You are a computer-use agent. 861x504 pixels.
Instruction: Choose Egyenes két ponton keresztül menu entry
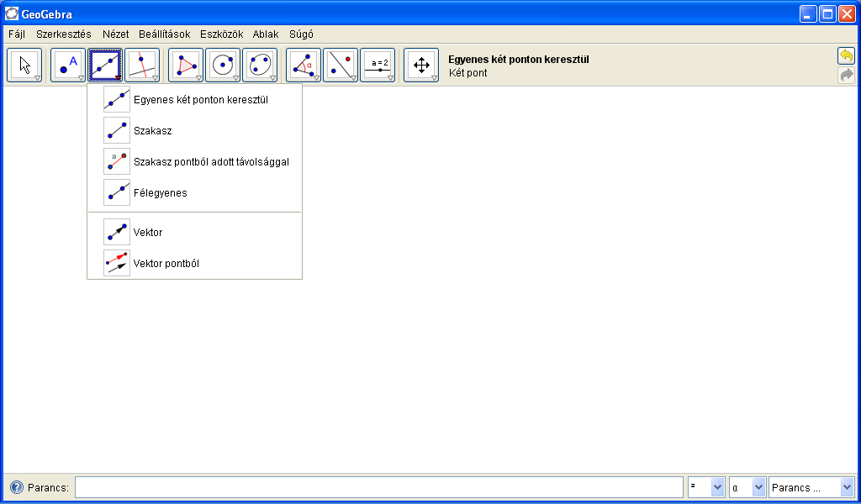click(x=195, y=99)
